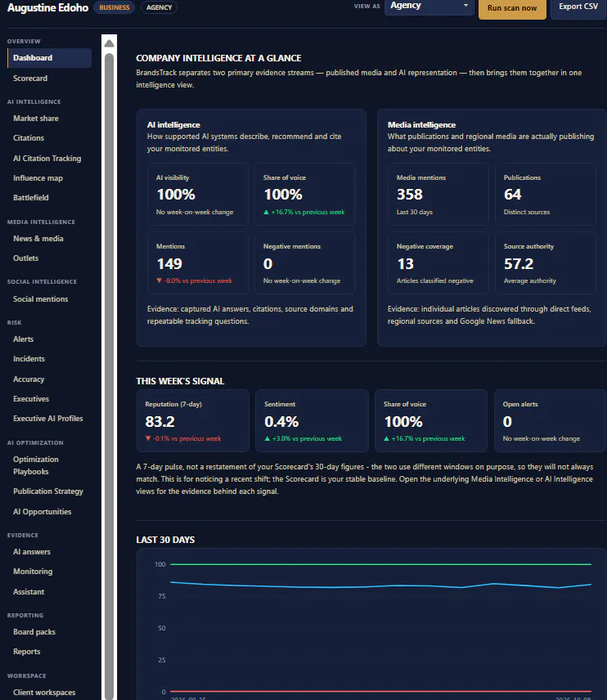Click the green 100 line in chart

point(380,564)
